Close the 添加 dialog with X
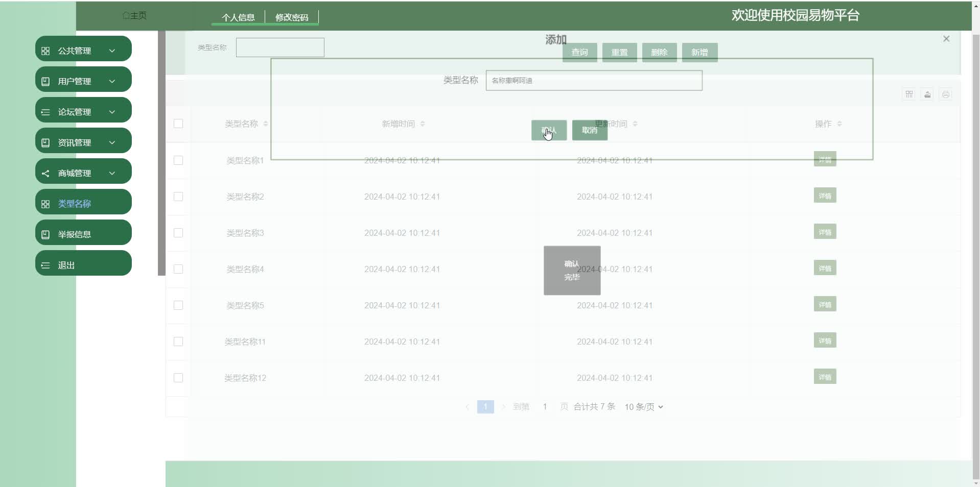The image size is (980, 487). pos(946,39)
